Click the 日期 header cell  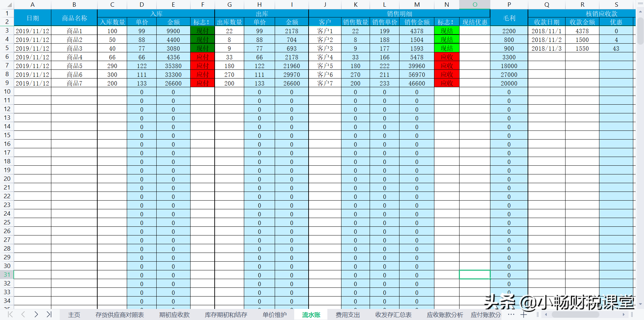click(33, 18)
